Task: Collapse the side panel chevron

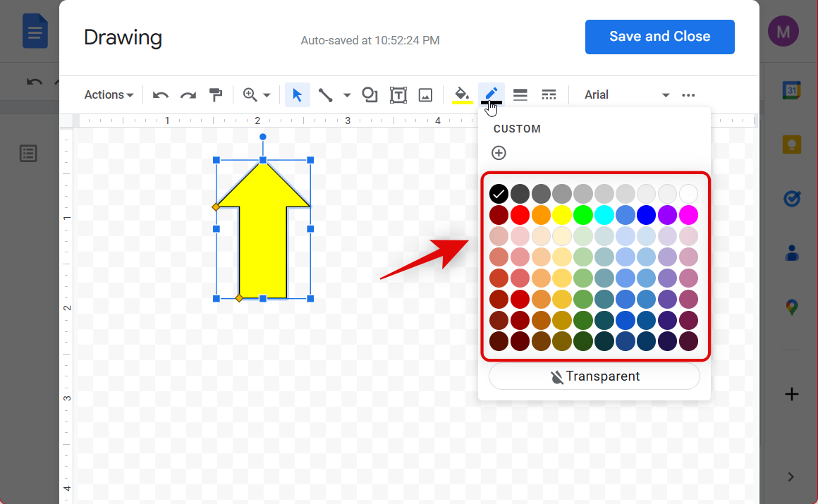Action: pyautogui.click(x=791, y=477)
